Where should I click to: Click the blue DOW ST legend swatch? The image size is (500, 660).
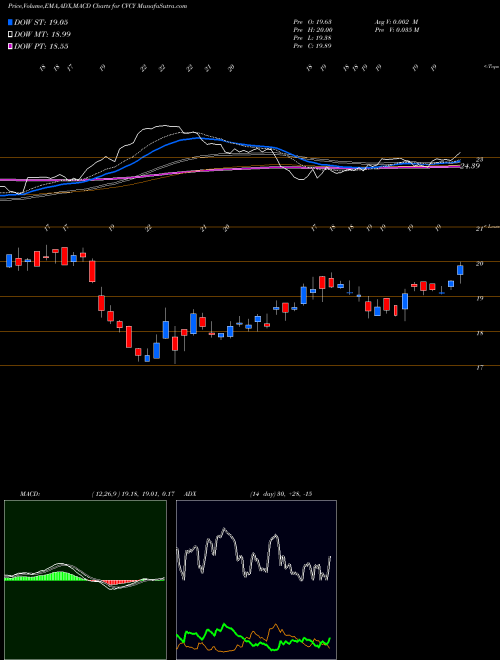[11, 22]
